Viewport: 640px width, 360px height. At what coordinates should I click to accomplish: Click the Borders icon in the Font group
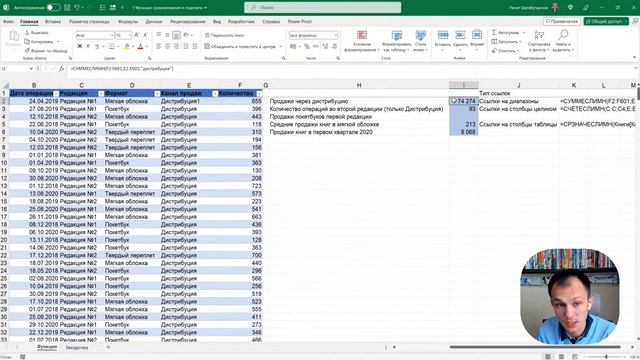[111, 47]
